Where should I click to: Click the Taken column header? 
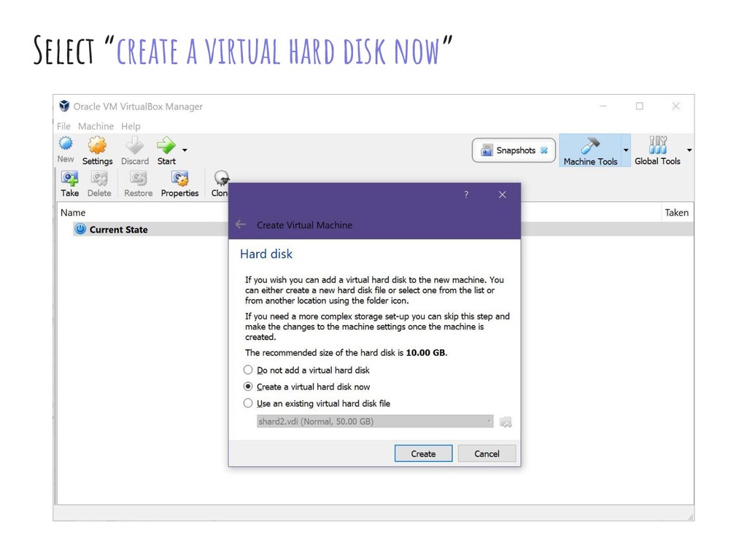[x=676, y=212]
